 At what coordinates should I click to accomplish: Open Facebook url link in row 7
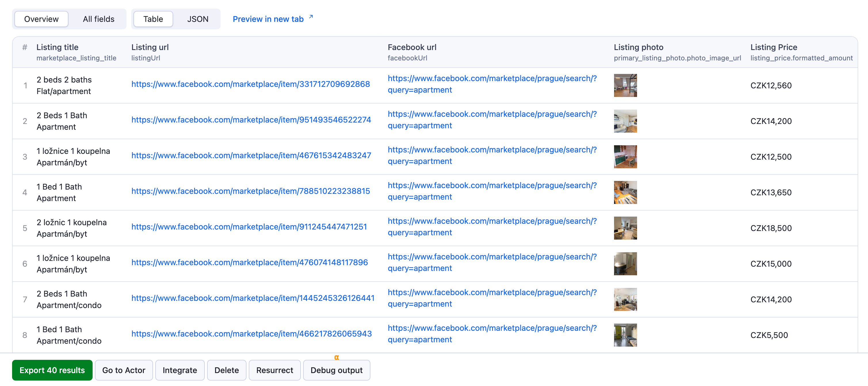tap(492, 298)
